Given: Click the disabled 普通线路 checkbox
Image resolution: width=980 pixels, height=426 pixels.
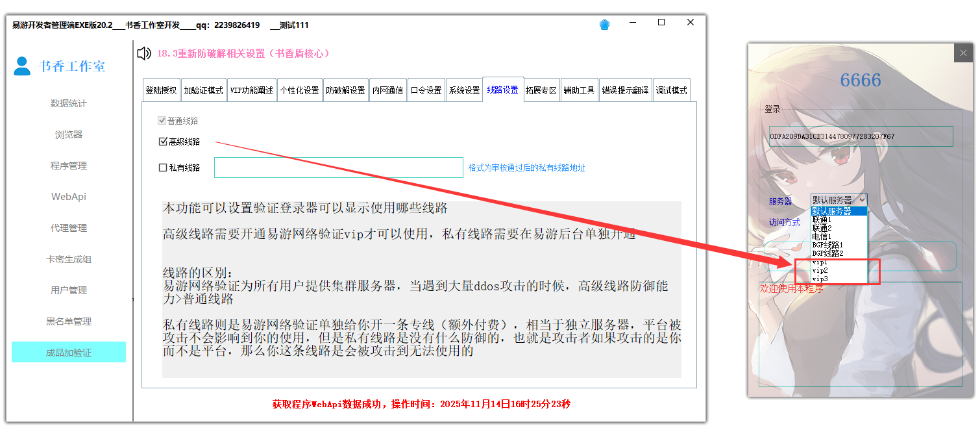Looking at the screenshot, I should [162, 121].
